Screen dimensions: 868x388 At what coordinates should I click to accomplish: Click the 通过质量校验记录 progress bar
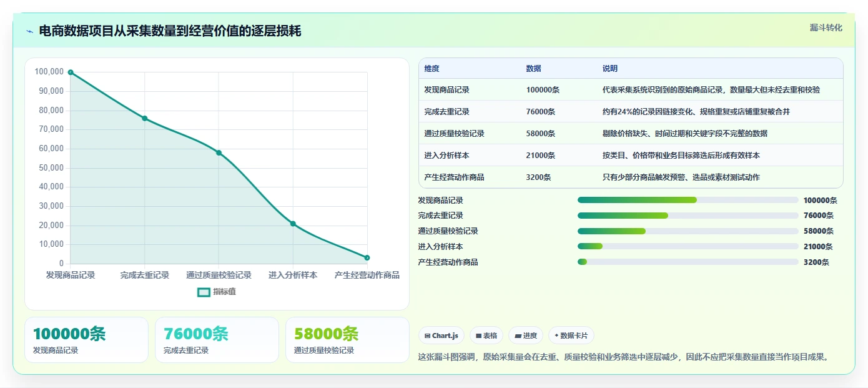[688, 231]
